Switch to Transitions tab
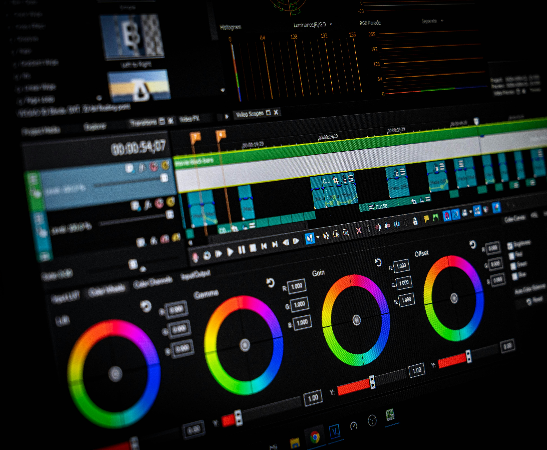 [143, 123]
